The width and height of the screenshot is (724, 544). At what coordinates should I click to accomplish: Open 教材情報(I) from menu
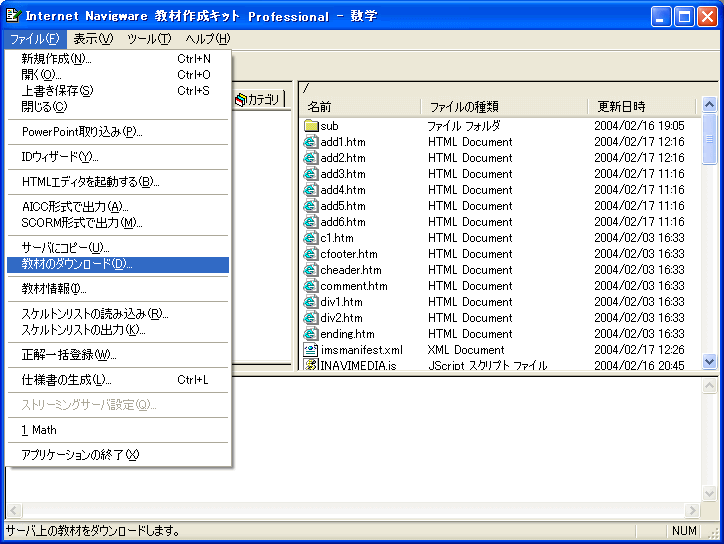(x=118, y=289)
